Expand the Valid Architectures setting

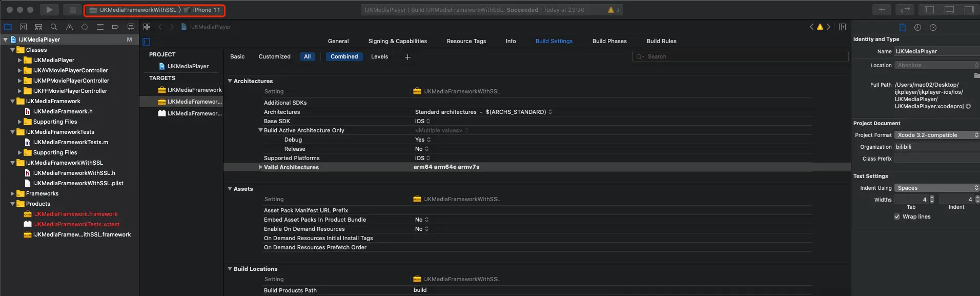[260, 167]
